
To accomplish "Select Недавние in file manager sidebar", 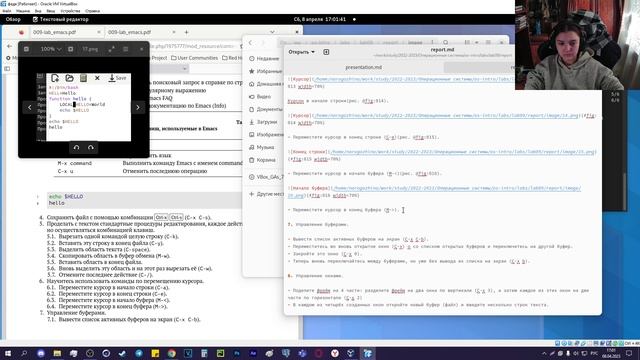I will click(264, 58).
